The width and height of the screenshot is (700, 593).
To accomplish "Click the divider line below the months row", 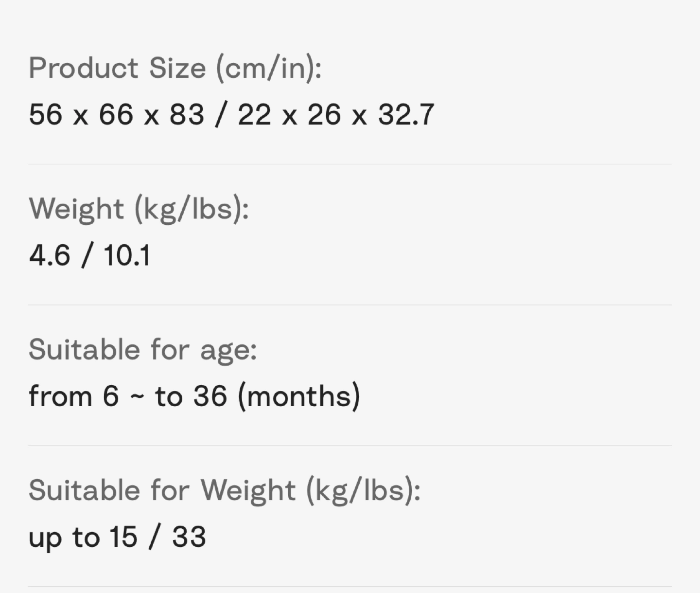I will (350, 446).
